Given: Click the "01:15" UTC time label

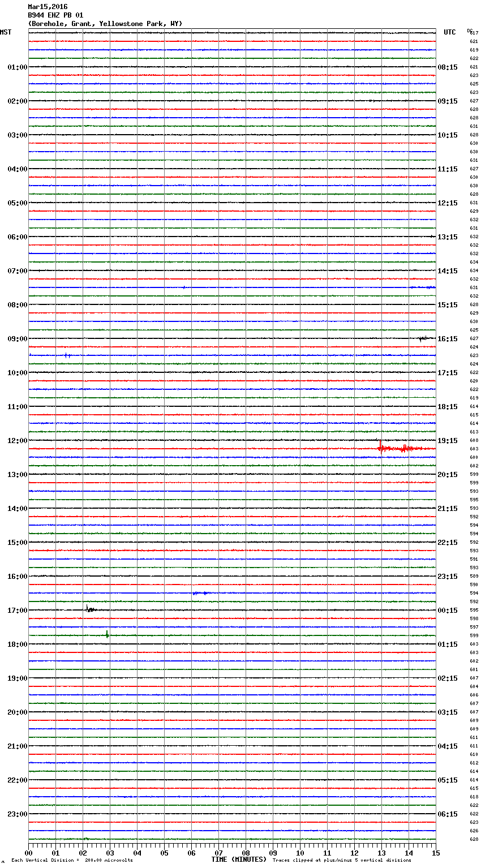Looking at the screenshot, I should pyautogui.click(x=448, y=644).
